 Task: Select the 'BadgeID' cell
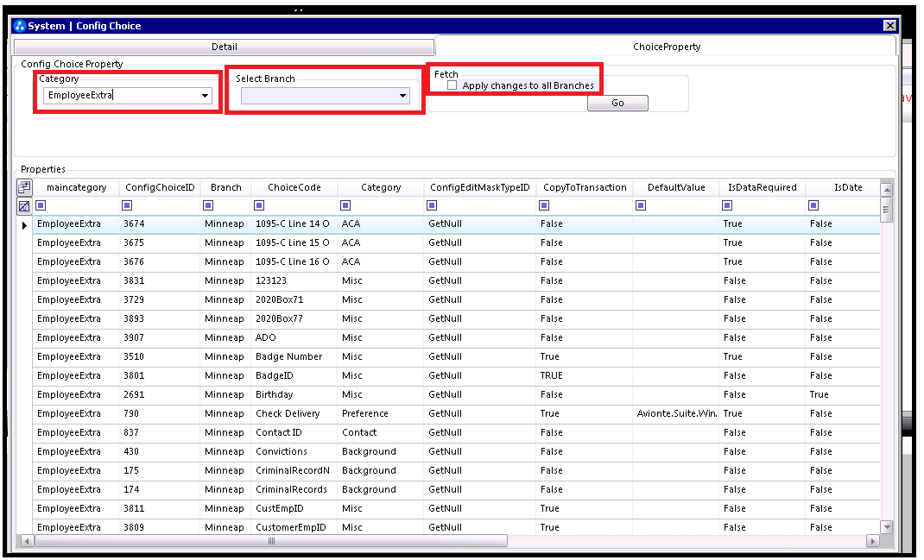tap(294, 375)
